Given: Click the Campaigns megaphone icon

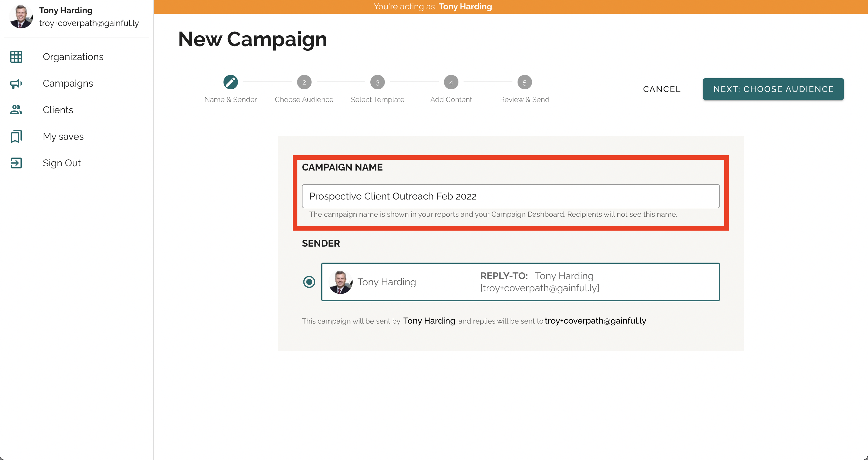Looking at the screenshot, I should (x=16, y=83).
